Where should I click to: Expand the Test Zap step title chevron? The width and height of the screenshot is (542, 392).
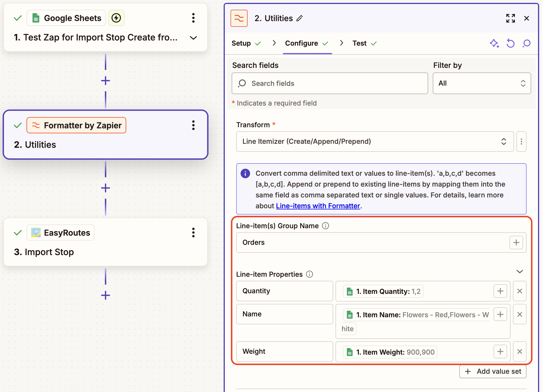point(193,38)
